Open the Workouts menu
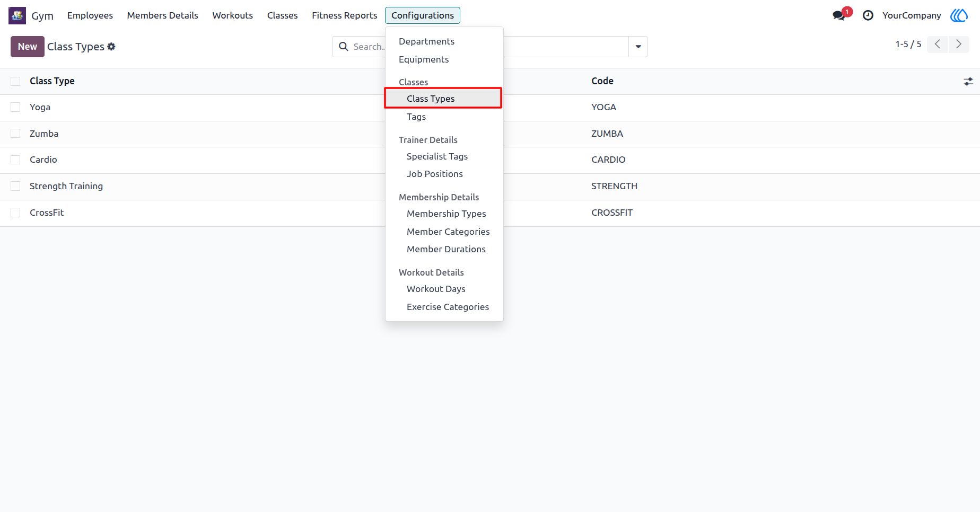This screenshot has width=980, height=512. click(x=233, y=15)
